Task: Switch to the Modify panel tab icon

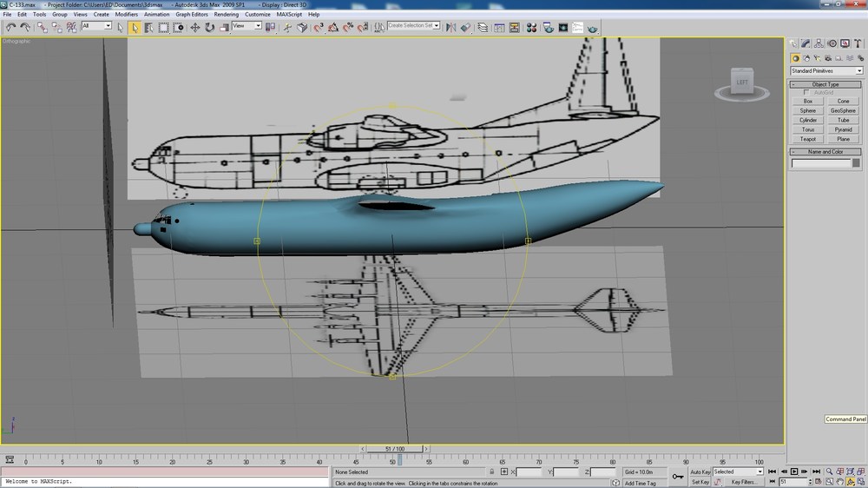Action: [x=806, y=43]
